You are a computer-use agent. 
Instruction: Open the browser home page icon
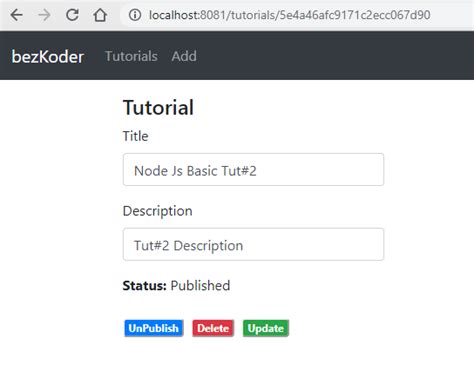pos(100,15)
